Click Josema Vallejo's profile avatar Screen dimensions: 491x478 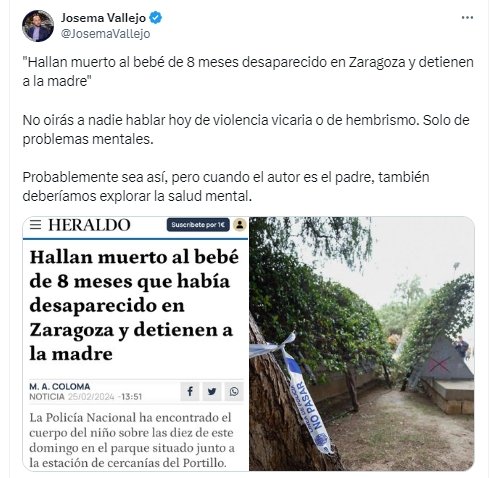[38, 26]
